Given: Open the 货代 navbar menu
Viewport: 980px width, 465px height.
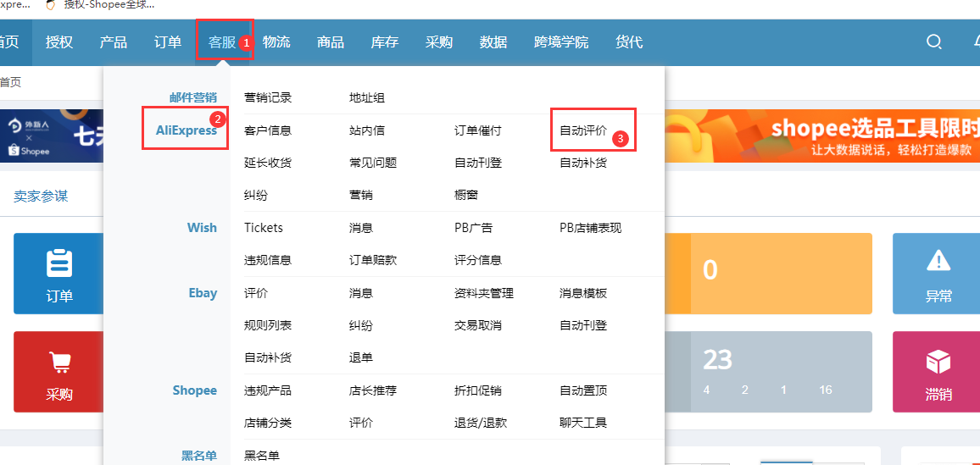Looking at the screenshot, I should pos(629,42).
